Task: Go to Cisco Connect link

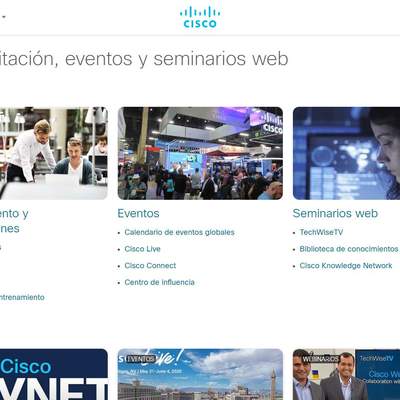Action: (150, 266)
